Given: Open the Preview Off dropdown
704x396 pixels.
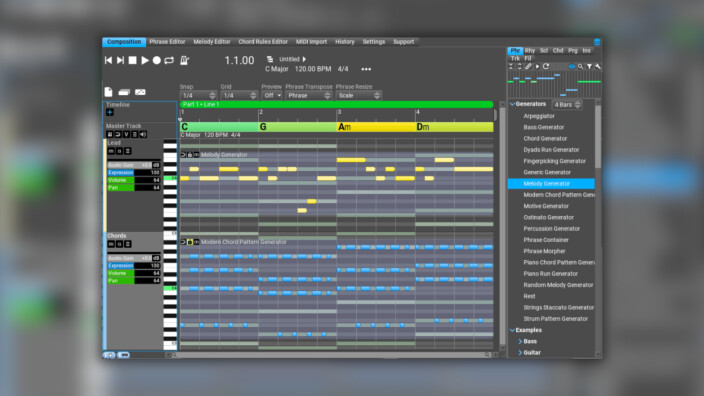Looking at the screenshot, I should (x=272, y=96).
